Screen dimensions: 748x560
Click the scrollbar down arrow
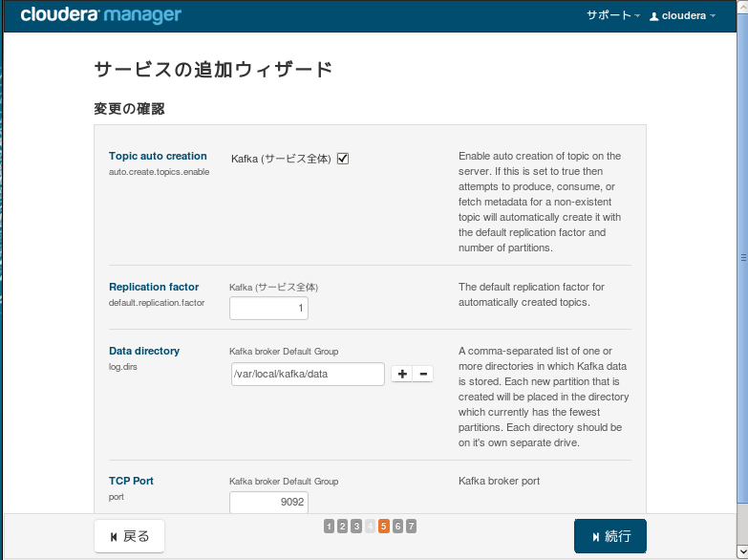743,552
